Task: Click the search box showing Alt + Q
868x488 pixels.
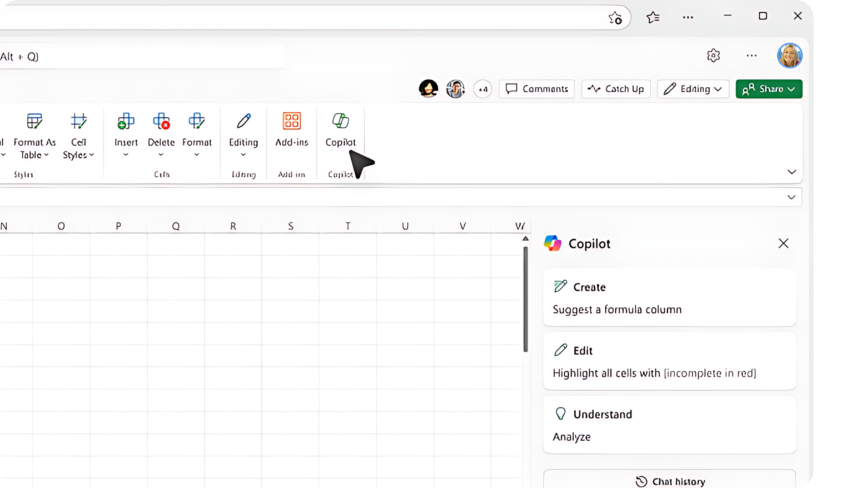Action: [x=142, y=56]
